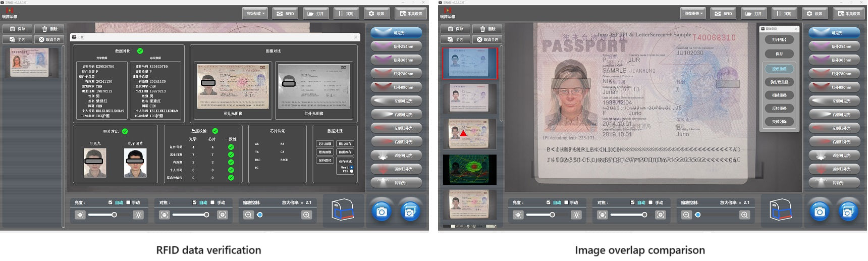This screenshot has width=868, height=261.
Task: Click the multi-capture camera icon in right window
Action: click(x=848, y=212)
